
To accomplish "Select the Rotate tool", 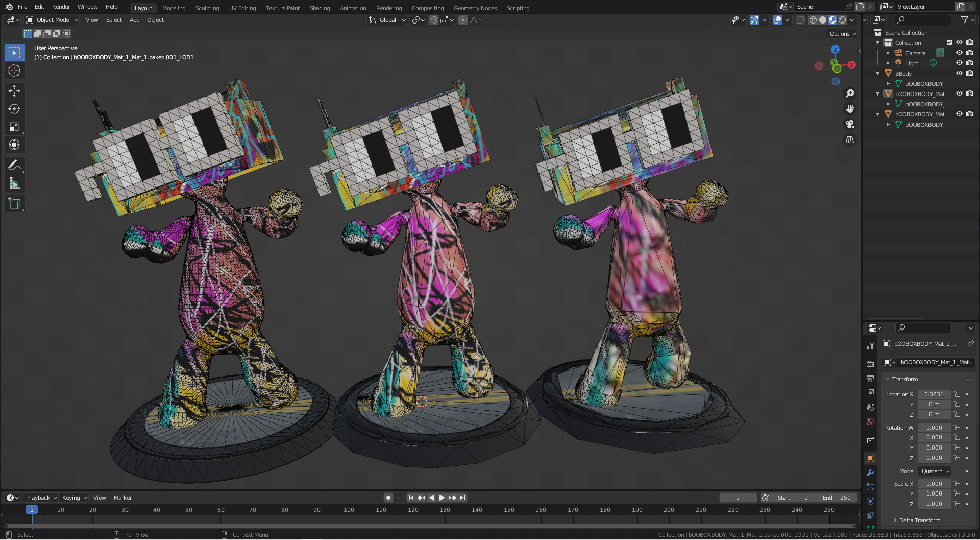I will pyautogui.click(x=14, y=108).
